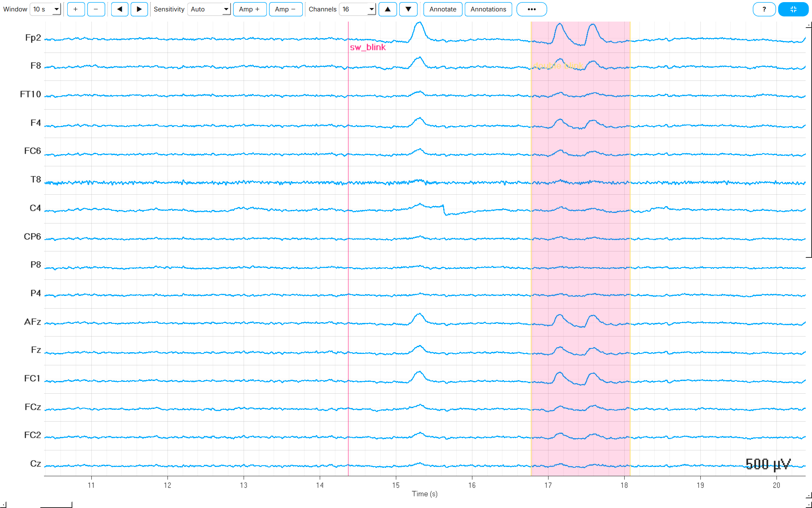Select the sw_blink annotation label
Screen dimensions: 812x508
pos(368,47)
